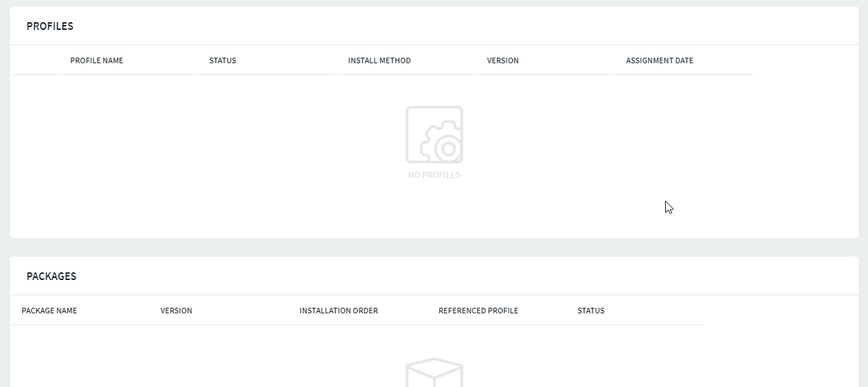868x387 pixels.
Task: Click the PACKAGES section heading
Action: (51, 277)
